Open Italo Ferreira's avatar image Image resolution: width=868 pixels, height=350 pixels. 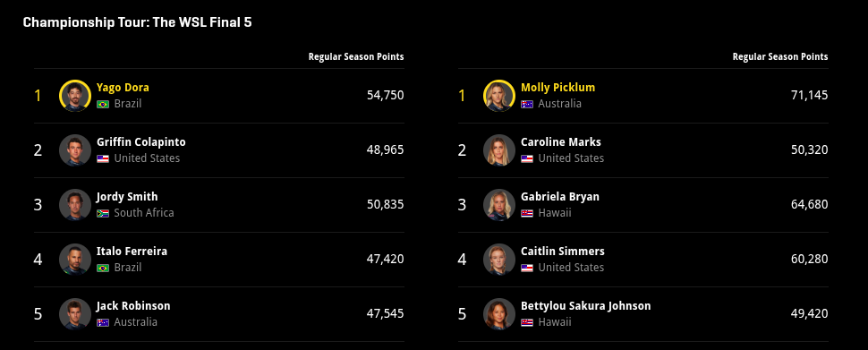coord(75,260)
